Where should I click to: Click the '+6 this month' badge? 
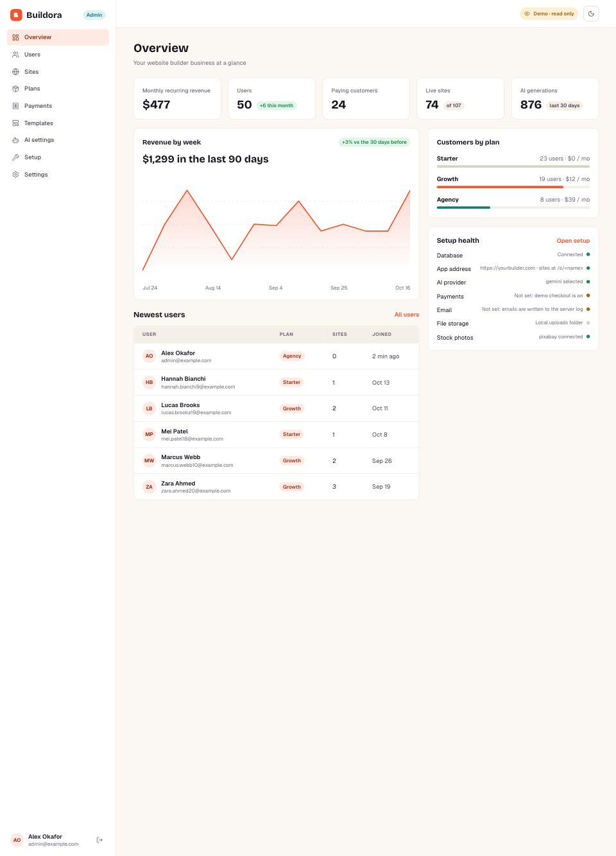(277, 105)
